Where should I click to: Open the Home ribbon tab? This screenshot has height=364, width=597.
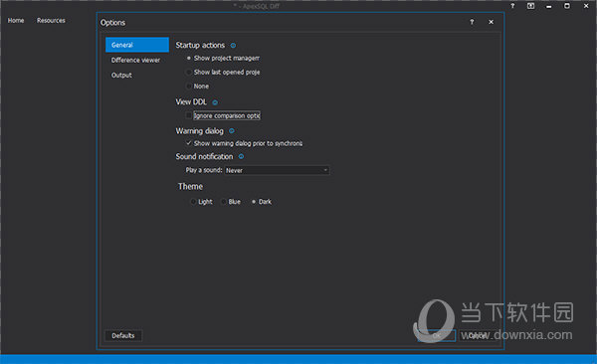[16, 21]
